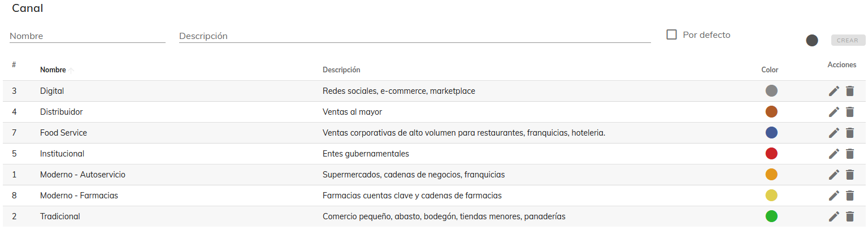
Task: Delete the Institucional channel
Action: (x=849, y=154)
